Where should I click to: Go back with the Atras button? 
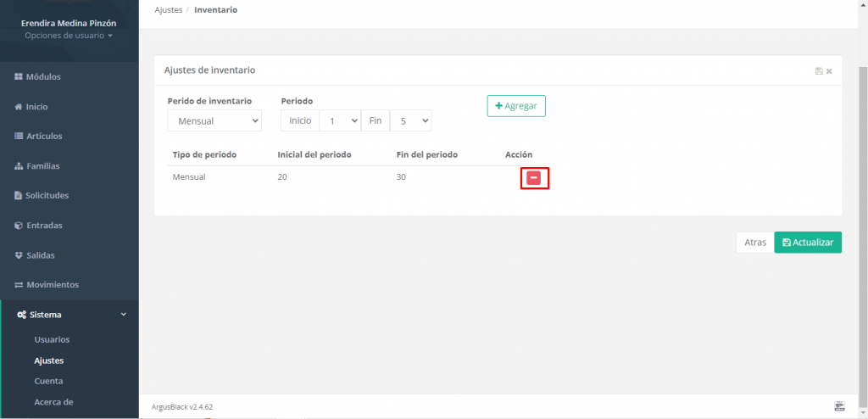coord(755,243)
